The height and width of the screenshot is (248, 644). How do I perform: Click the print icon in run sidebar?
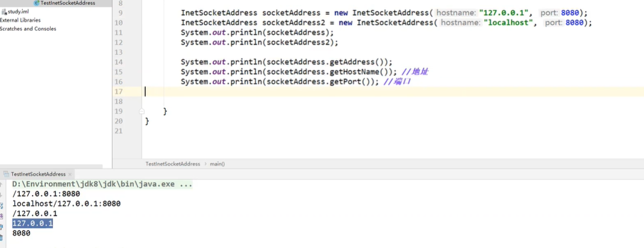click(2, 226)
